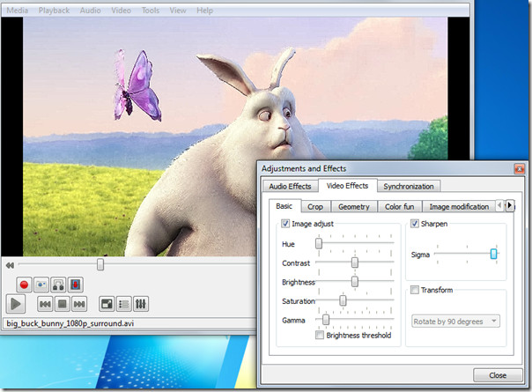This screenshot has height=392, width=532.
Task: Uncheck the Image adjust checkbox
Action: [x=285, y=224]
